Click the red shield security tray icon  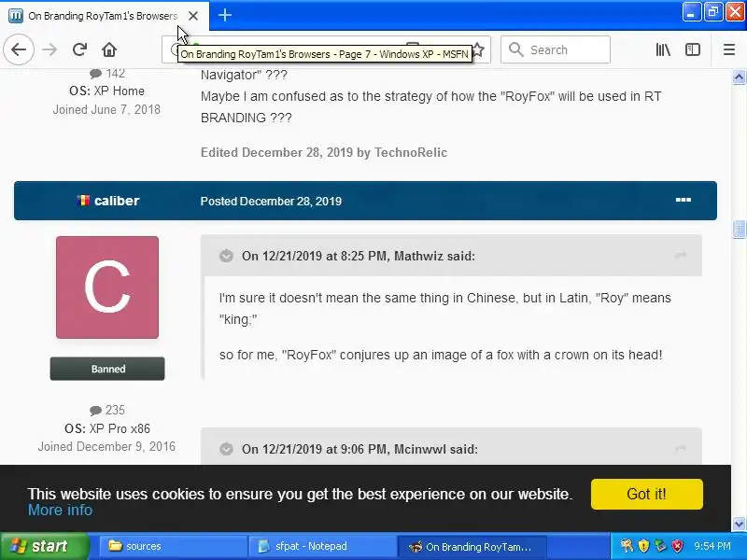point(678,546)
